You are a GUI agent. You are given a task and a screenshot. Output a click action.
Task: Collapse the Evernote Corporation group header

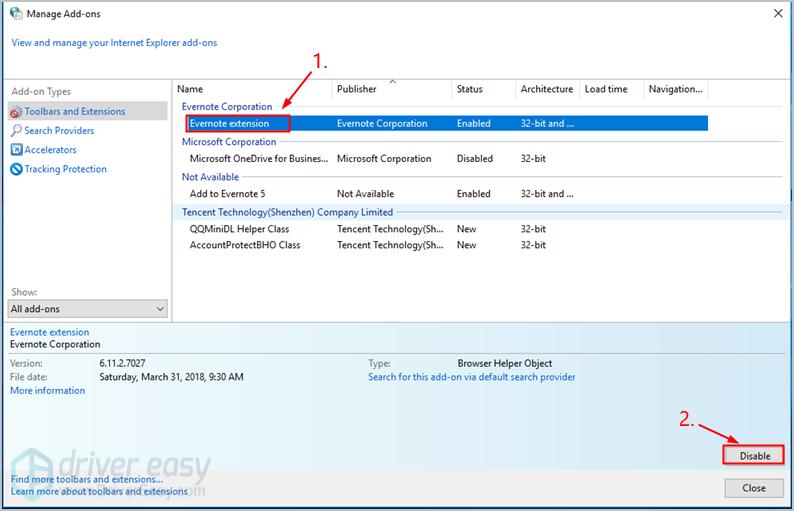tap(227, 106)
